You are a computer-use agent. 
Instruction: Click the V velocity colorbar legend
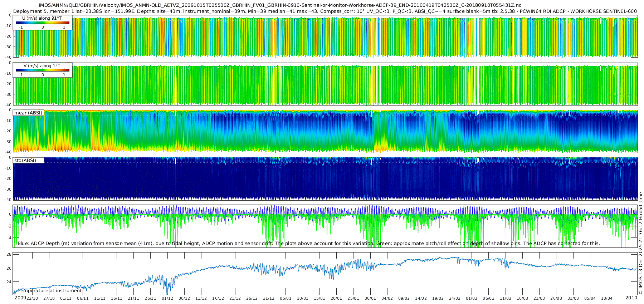[43, 70]
